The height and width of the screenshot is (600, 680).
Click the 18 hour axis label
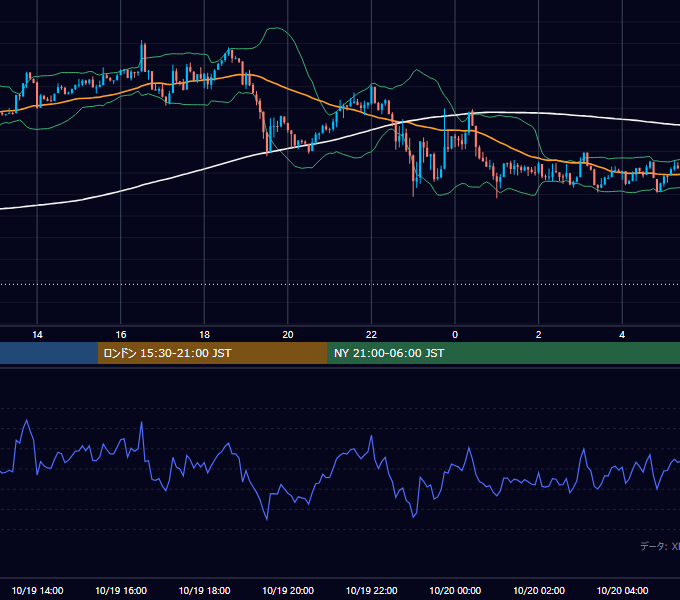point(204,335)
